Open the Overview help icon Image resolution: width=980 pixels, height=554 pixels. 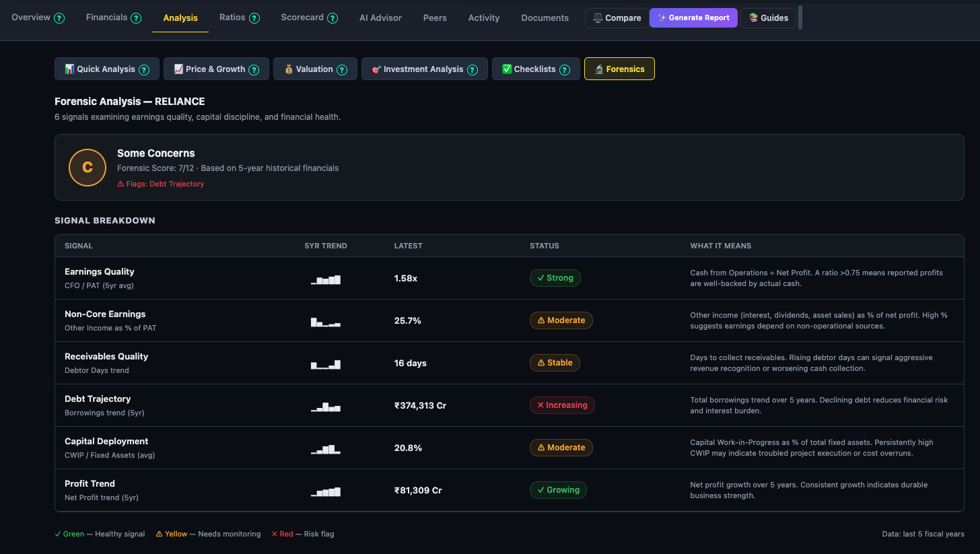pyautogui.click(x=60, y=18)
